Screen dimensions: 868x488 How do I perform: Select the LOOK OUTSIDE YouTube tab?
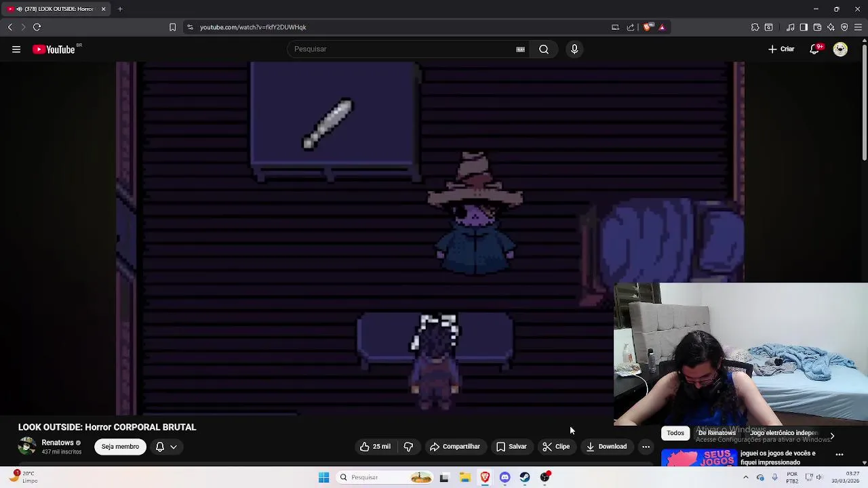click(54, 9)
